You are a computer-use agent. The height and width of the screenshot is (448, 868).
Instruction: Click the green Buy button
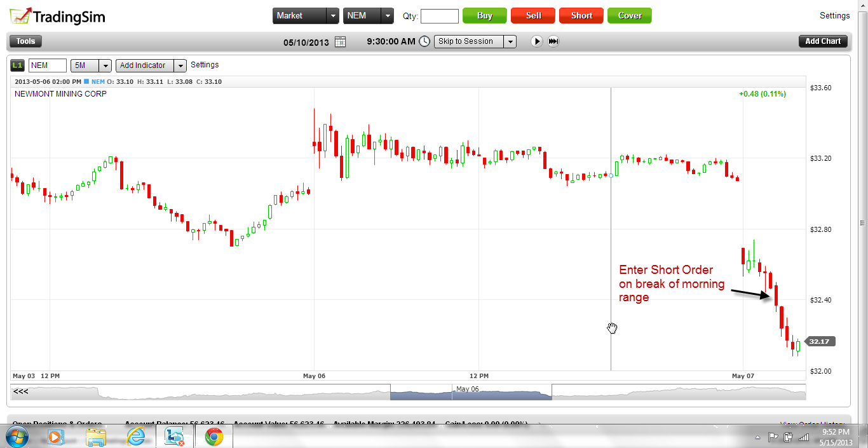coord(484,16)
